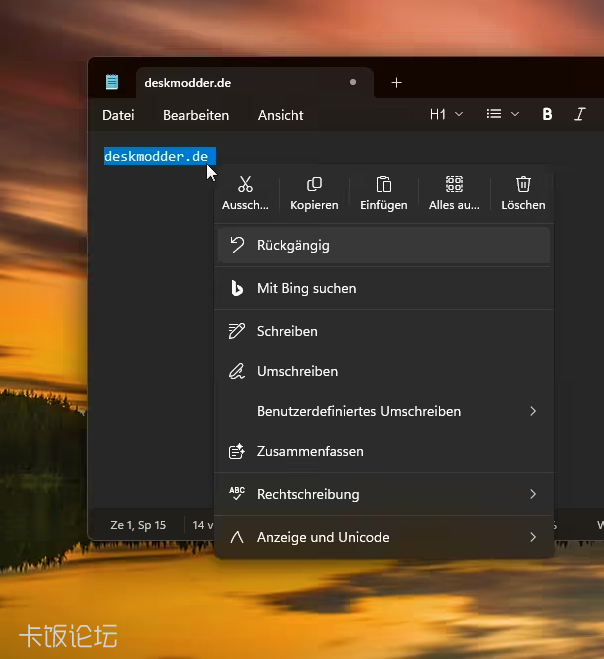Delete selection with Löschen

(523, 193)
